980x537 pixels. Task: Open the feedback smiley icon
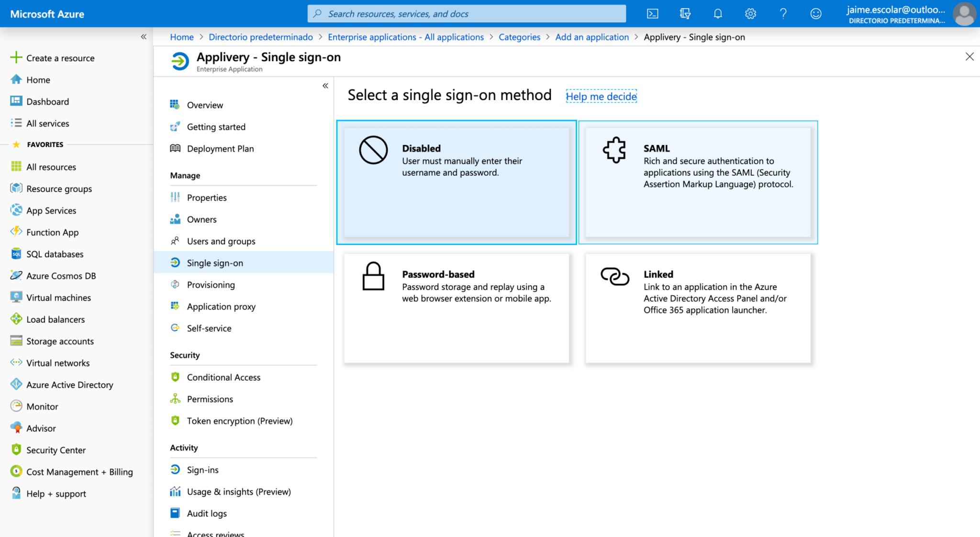tap(815, 14)
